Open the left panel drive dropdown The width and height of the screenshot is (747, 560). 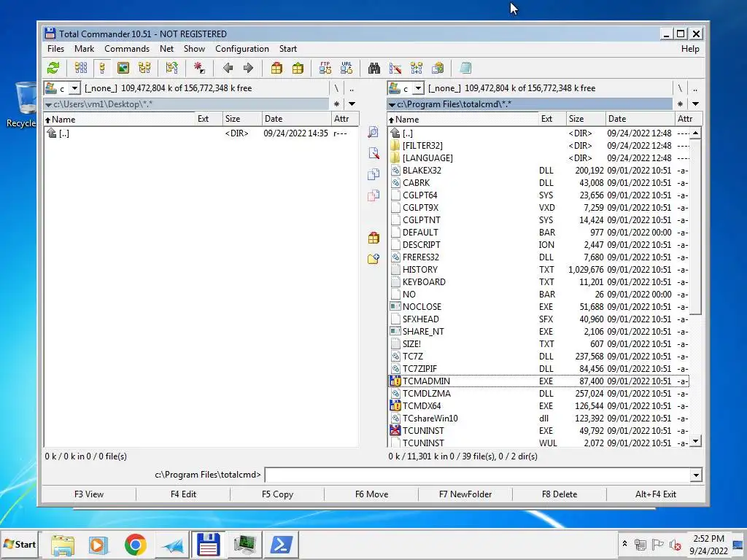click(x=74, y=88)
